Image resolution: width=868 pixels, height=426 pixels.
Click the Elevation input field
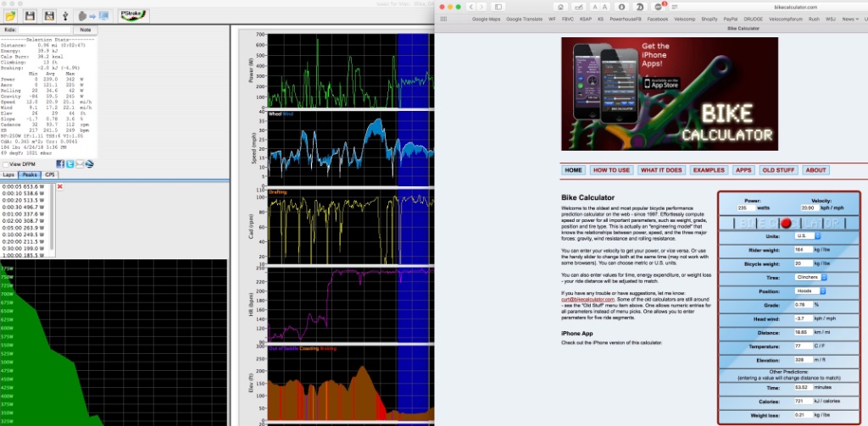tap(804, 360)
